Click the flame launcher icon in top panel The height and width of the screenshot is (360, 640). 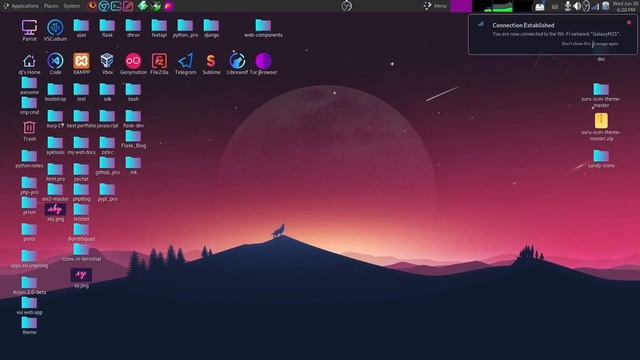pos(169,6)
